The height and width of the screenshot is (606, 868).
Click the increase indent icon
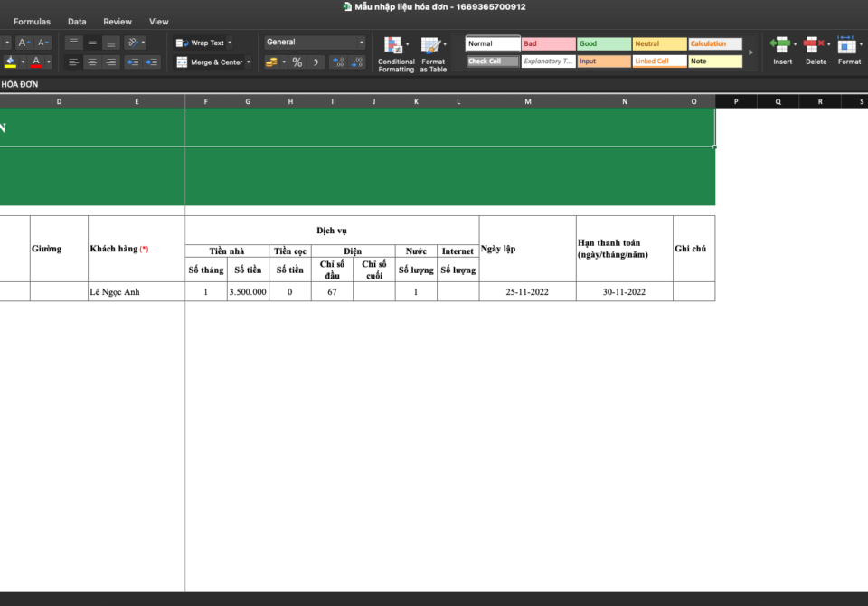(x=151, y=62)
